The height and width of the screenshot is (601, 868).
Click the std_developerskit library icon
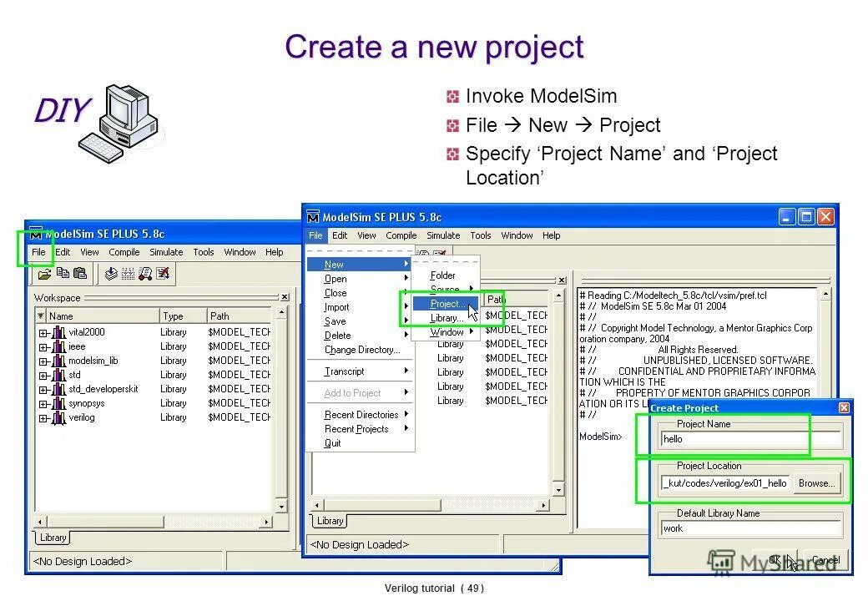(58, 390)
